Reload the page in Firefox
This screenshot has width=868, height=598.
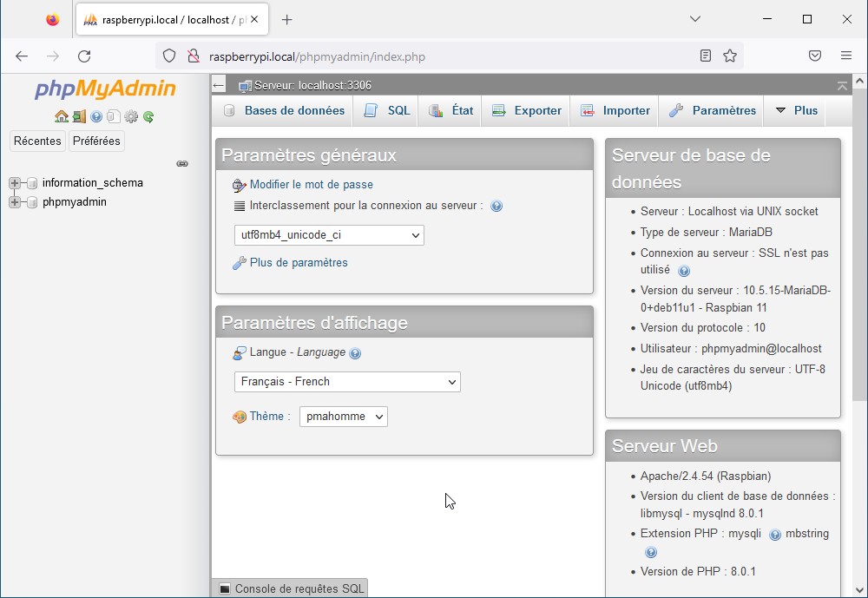[84, 56]
